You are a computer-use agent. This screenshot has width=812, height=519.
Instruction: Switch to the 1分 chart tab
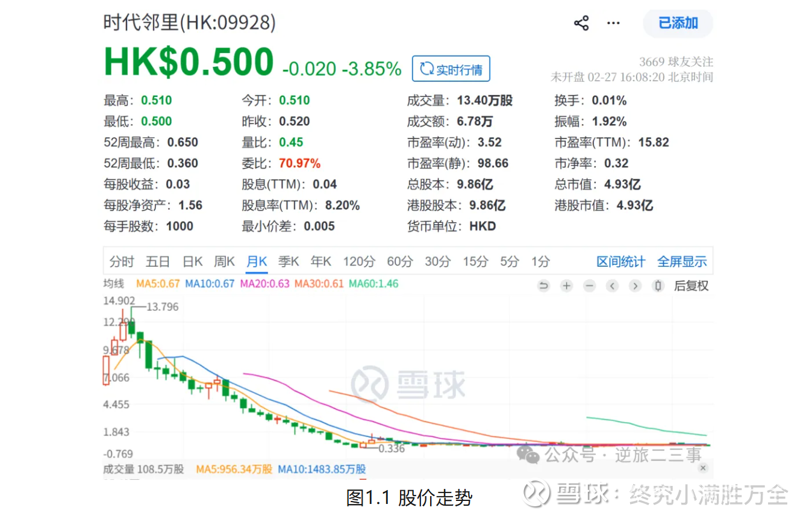click(x=540, y=261)
